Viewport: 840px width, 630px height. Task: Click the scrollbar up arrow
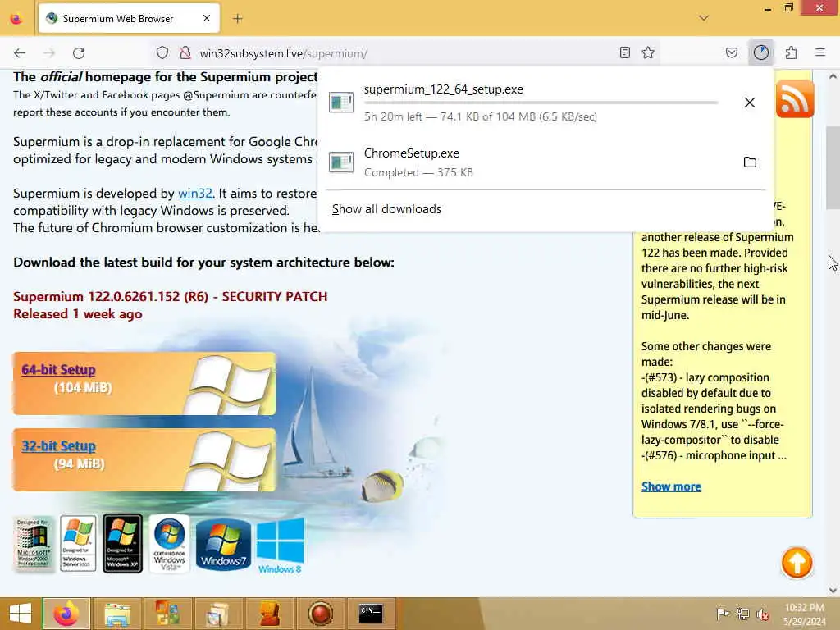pos(833,76)
